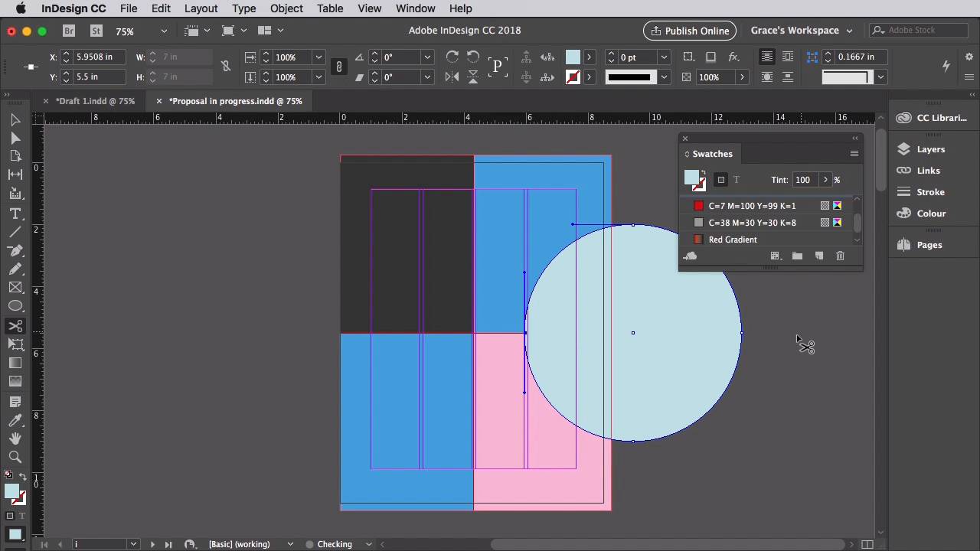Toggle formatting affects container in Swatches
980x551 pixels.
pyautogui.click(x=720, y=180)
